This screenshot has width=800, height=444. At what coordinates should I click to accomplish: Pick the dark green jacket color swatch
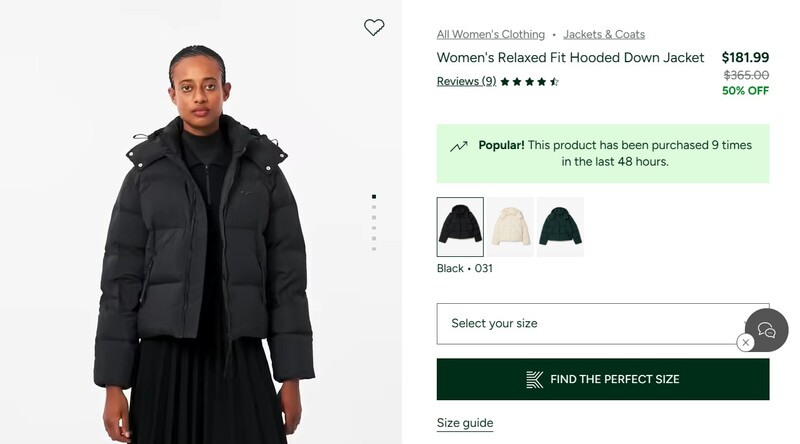click(560, 227)
